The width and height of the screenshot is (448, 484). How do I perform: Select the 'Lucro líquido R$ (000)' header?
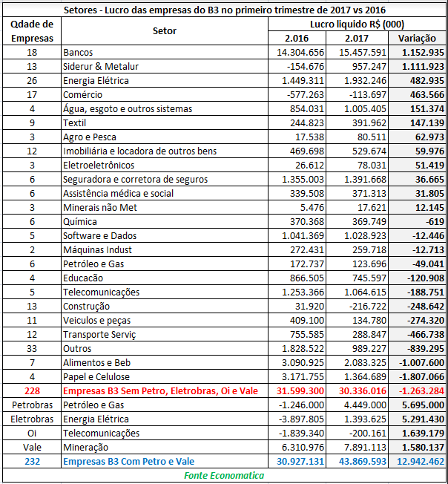point(357,24)
